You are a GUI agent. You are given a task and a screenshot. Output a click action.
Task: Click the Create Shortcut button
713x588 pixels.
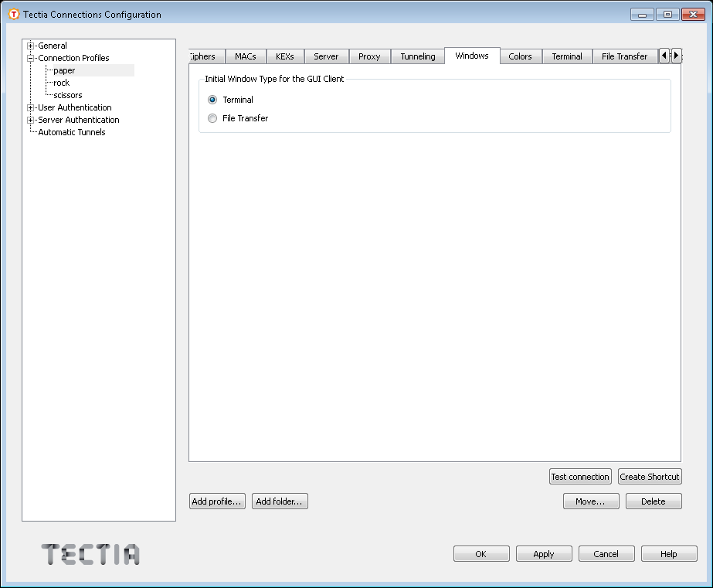pyautogui.click(x=649, y=476)
